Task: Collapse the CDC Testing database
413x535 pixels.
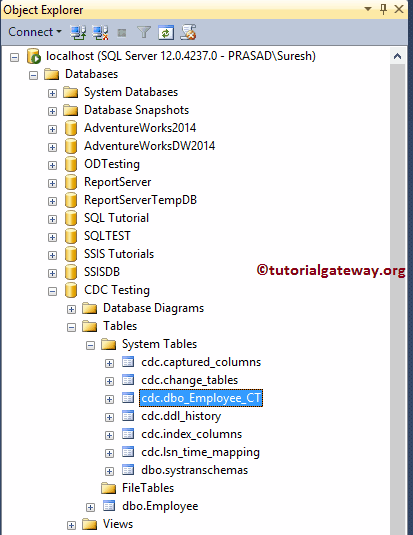Action: point(52,291)
